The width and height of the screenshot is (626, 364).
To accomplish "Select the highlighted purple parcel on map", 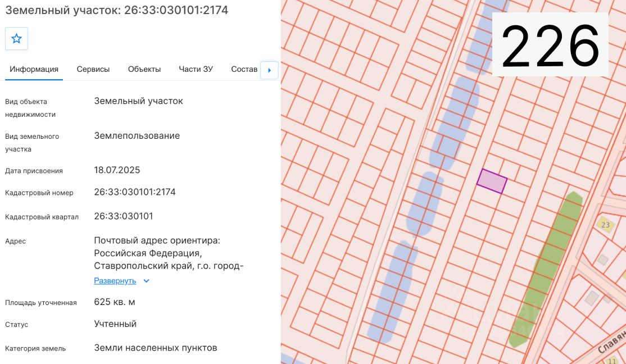I will tap(492, 181).
